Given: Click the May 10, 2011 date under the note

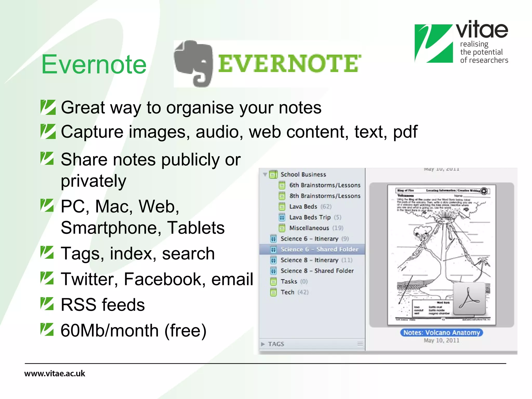Looking at the screenshot, I should (442, 341).
